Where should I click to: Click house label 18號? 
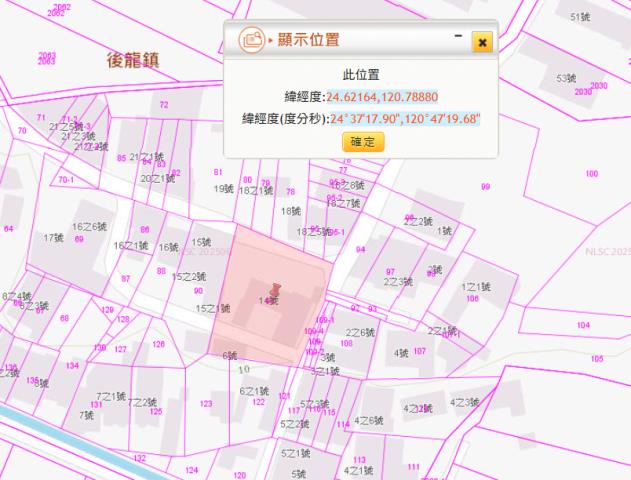pyautogui.click(x=291, y=211)
